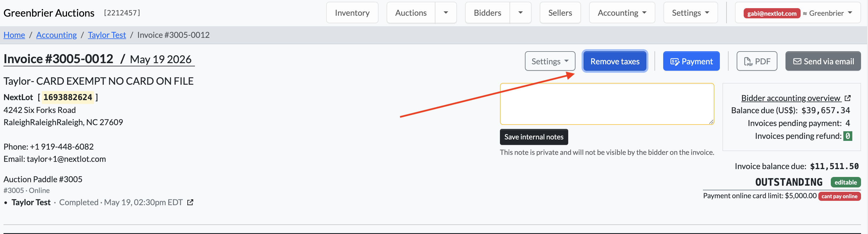Click the Remove taxes button
The height and width of the screenshot is (234, 868).
click(x=615, y=61)
